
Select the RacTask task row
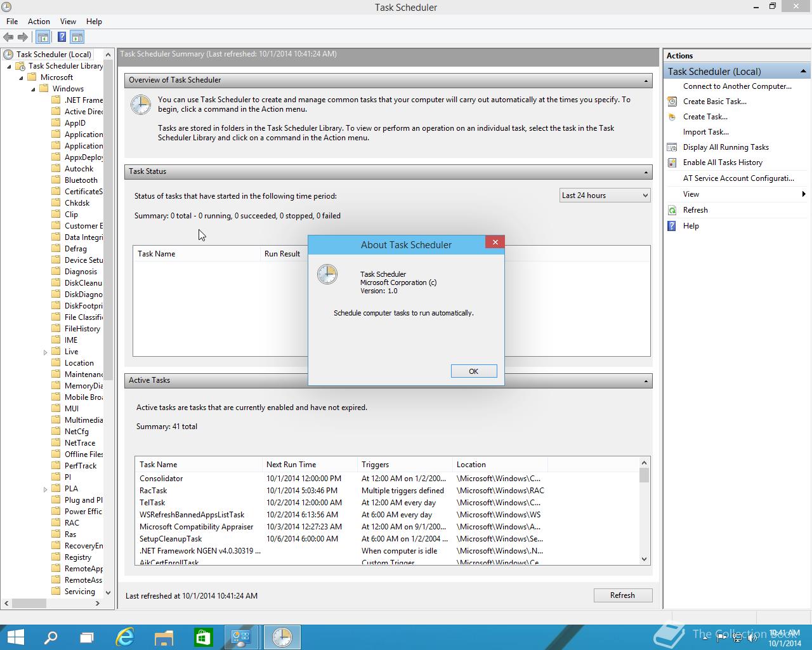click(342, 491)
